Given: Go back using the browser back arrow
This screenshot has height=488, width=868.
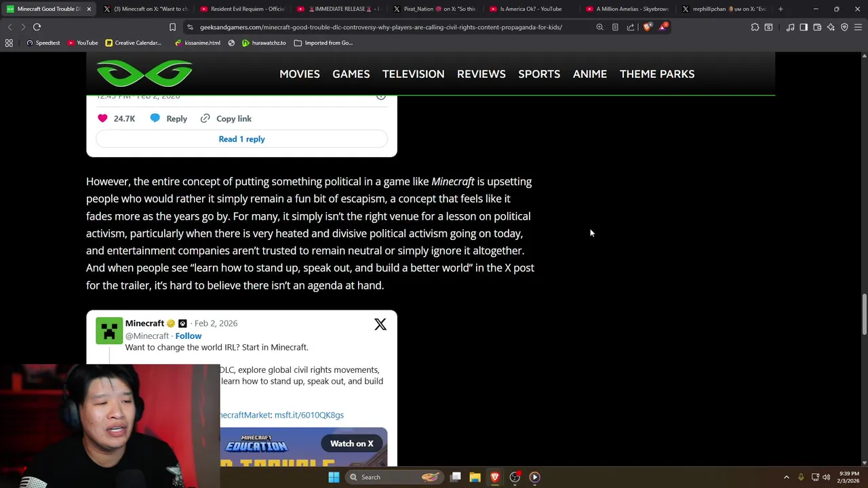Looking at the screenshot, I should (9, 27).
